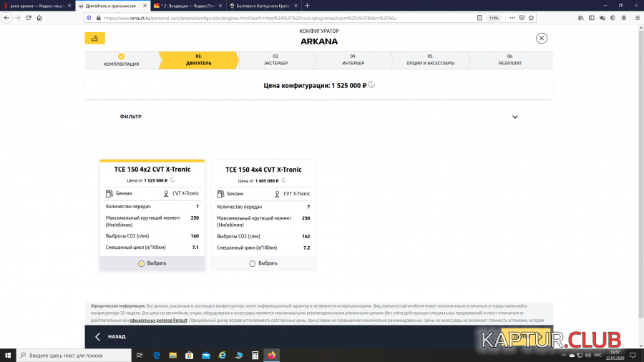This screenshot has height=362, width=644.
Task: Click the yellow car icon in configurator header
Action: (94, 39)
